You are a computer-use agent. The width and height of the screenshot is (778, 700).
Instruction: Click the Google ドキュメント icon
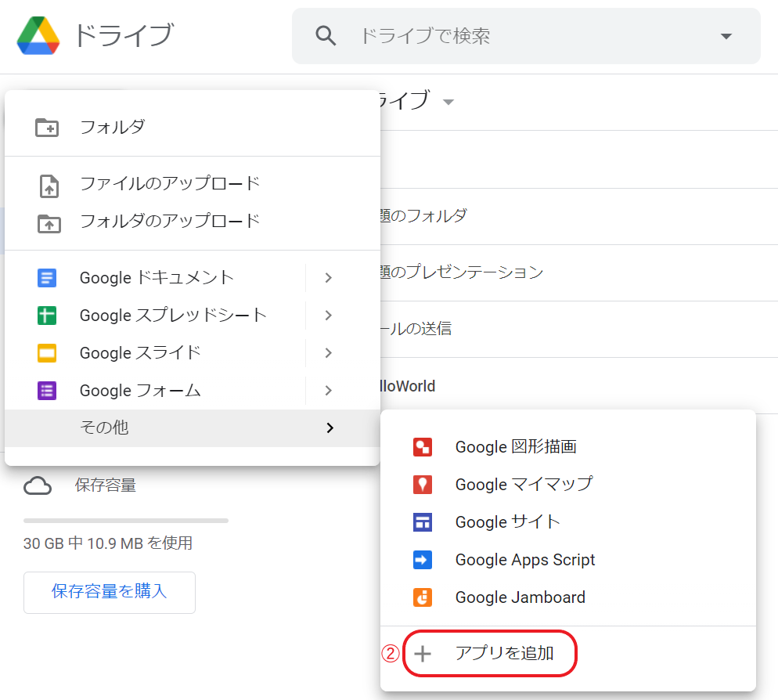47,278
